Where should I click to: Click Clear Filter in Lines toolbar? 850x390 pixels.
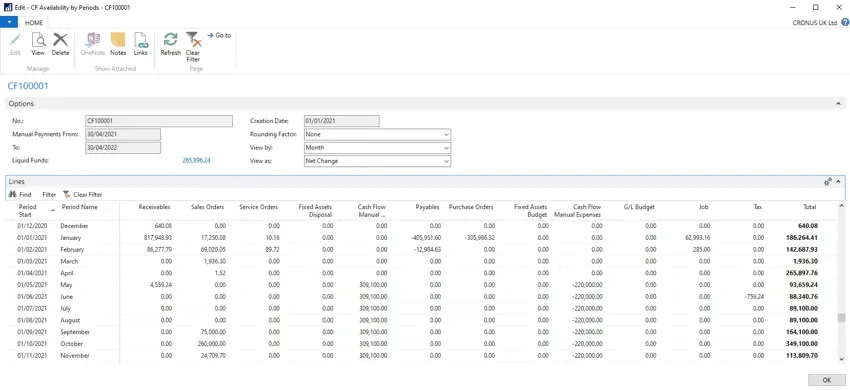coord(82,194)
